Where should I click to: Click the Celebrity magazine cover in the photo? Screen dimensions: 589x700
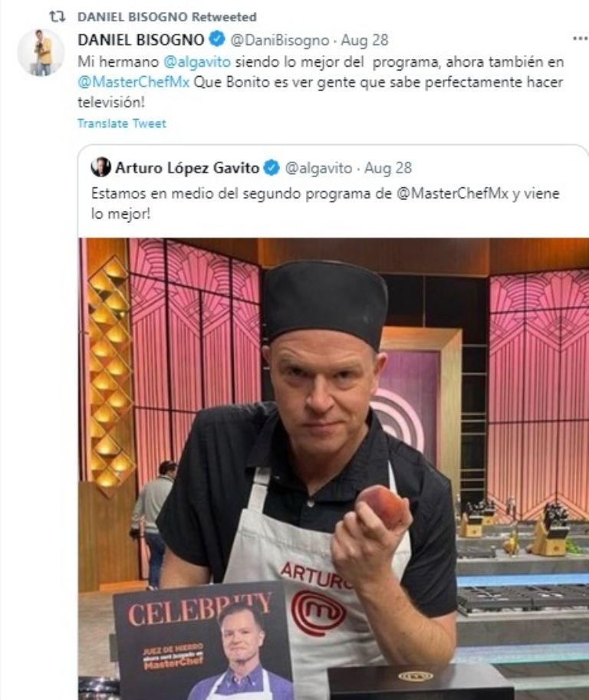point(203,642)
